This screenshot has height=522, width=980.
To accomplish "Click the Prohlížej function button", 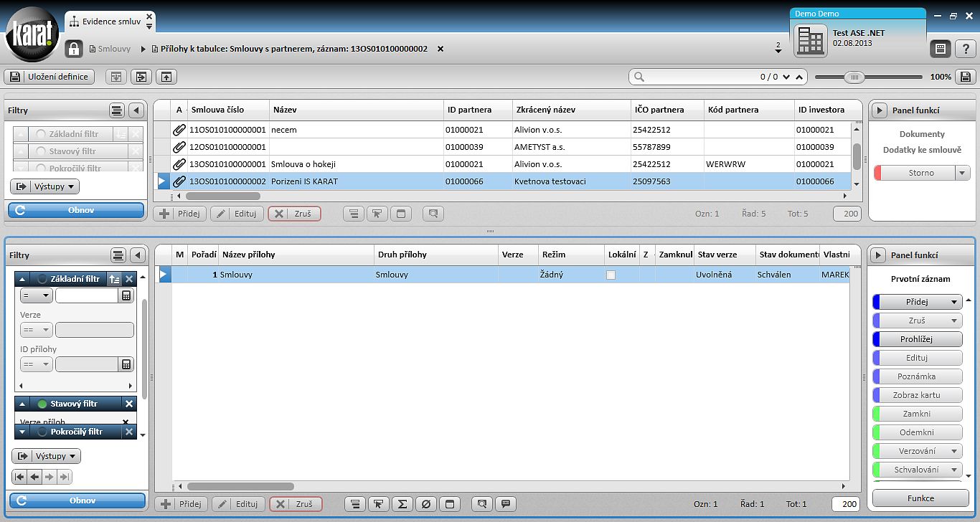I will click(918, 339).
